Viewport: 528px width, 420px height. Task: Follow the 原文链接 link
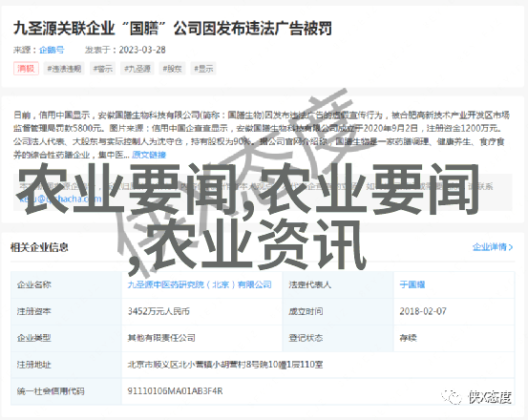[149, 155]
